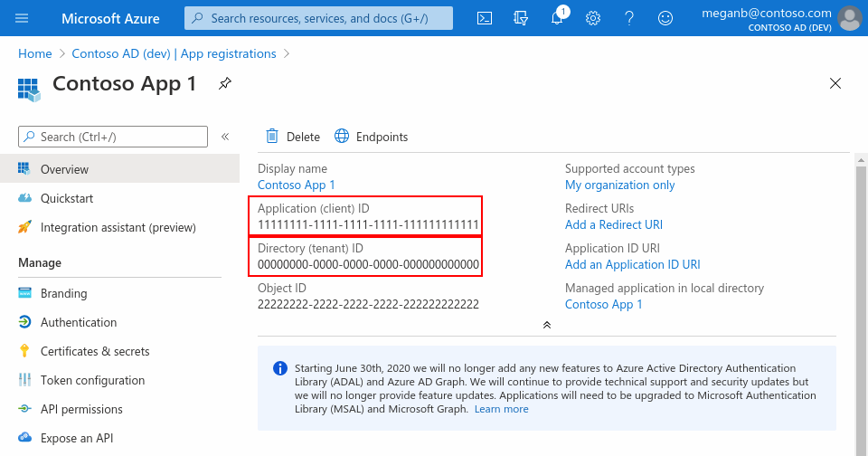Select the Application (client) ID value
Image resolution: width=868 pixels, height=456 pixels.
(x=368, y=224)
